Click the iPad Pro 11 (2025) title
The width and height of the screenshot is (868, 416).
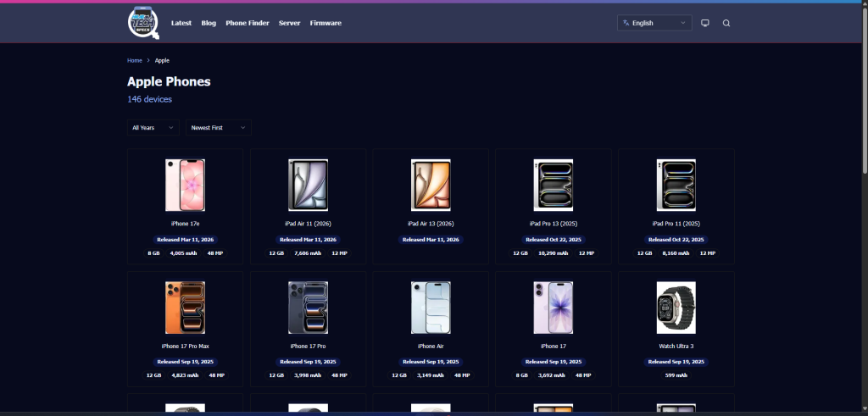(676, 224)
